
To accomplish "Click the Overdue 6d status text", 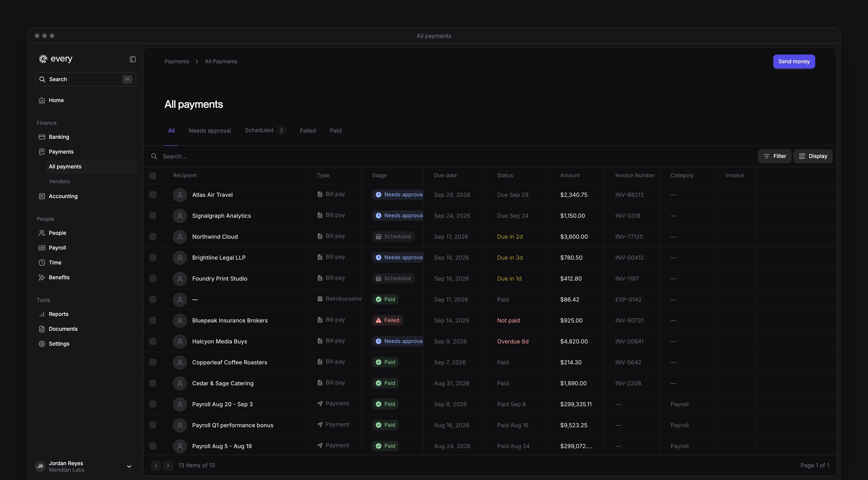I will click(513, 341).
